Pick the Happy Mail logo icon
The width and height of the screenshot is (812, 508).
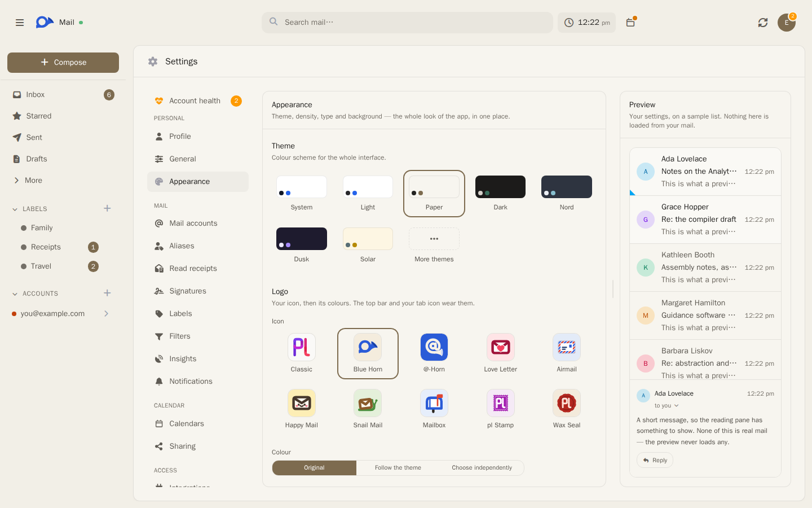302,409
